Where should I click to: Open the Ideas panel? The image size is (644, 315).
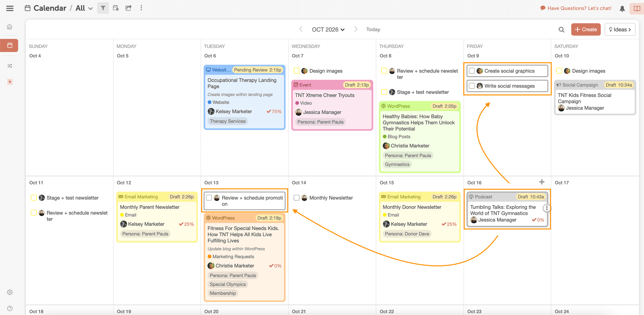(620, 29)
